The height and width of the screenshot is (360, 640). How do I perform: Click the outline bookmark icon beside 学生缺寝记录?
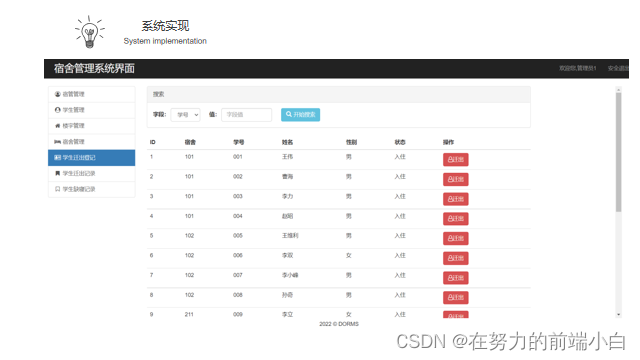click(58, 189)
